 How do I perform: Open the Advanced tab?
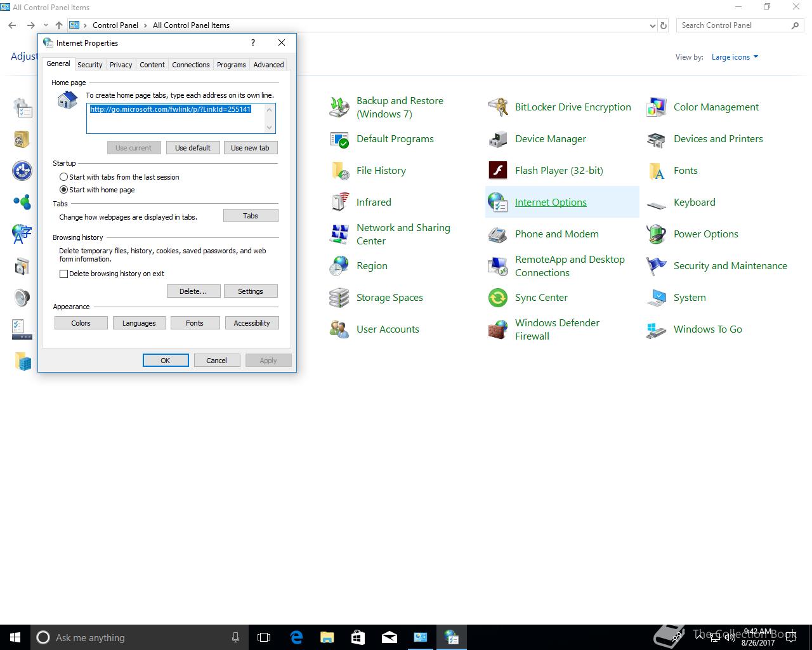click(268, 65)
